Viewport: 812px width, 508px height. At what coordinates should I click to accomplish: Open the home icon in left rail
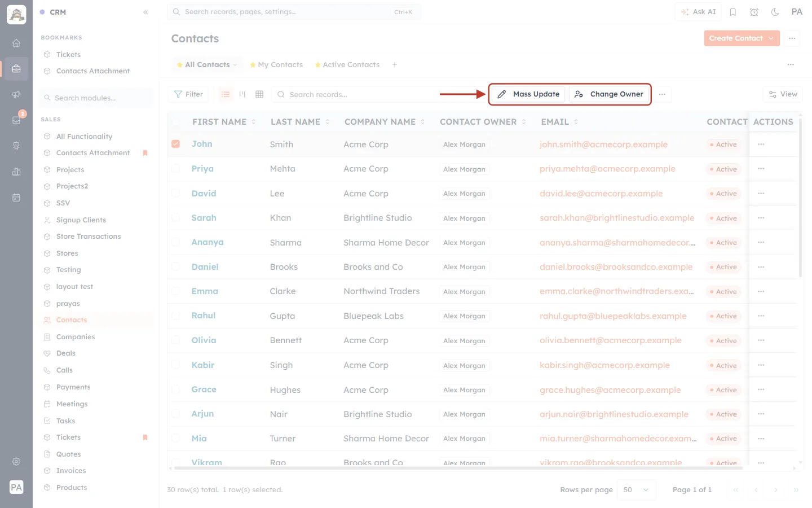point(16,43)
